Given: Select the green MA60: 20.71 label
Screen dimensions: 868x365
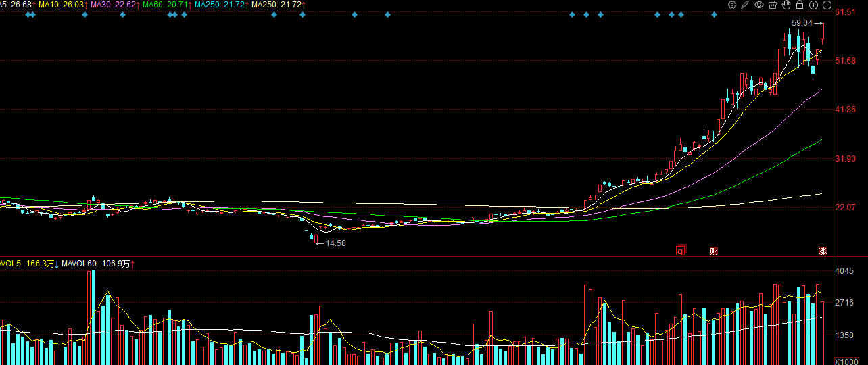Looking at the screenshot, I should tap(166, 5).
